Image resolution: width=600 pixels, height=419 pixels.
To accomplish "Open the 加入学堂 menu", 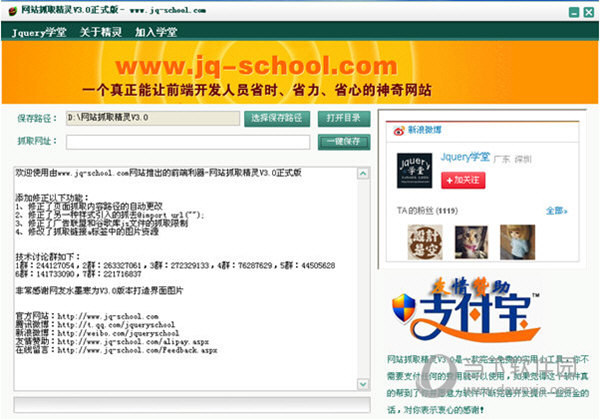I will click(x=156, y=32).
